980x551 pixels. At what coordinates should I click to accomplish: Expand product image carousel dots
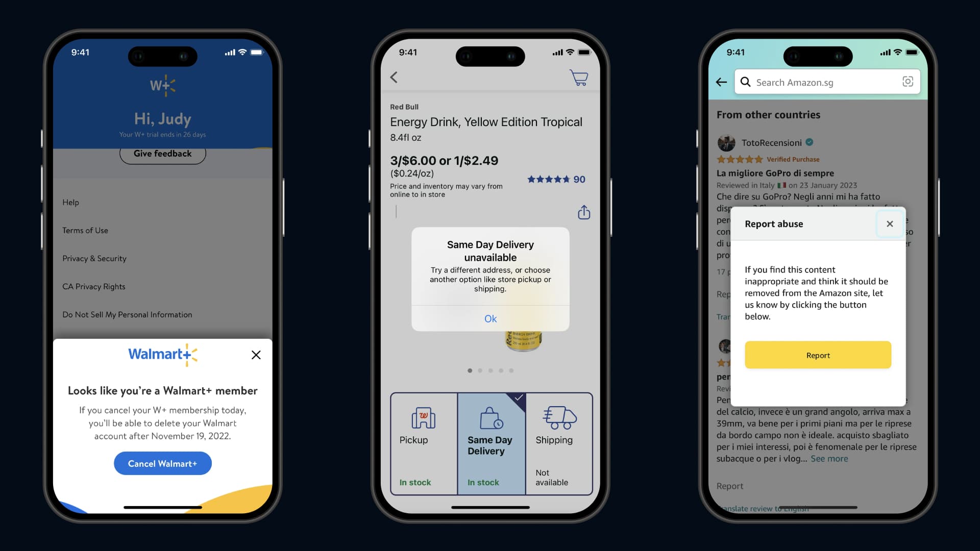[x=490, y=371]
